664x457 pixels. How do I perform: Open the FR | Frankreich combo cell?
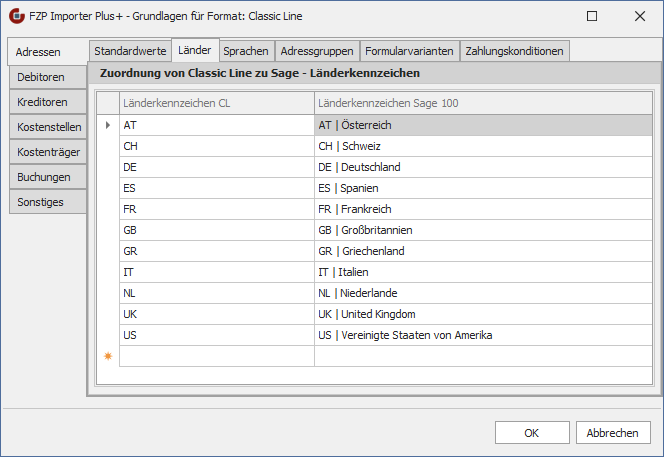tap(483, 209)
